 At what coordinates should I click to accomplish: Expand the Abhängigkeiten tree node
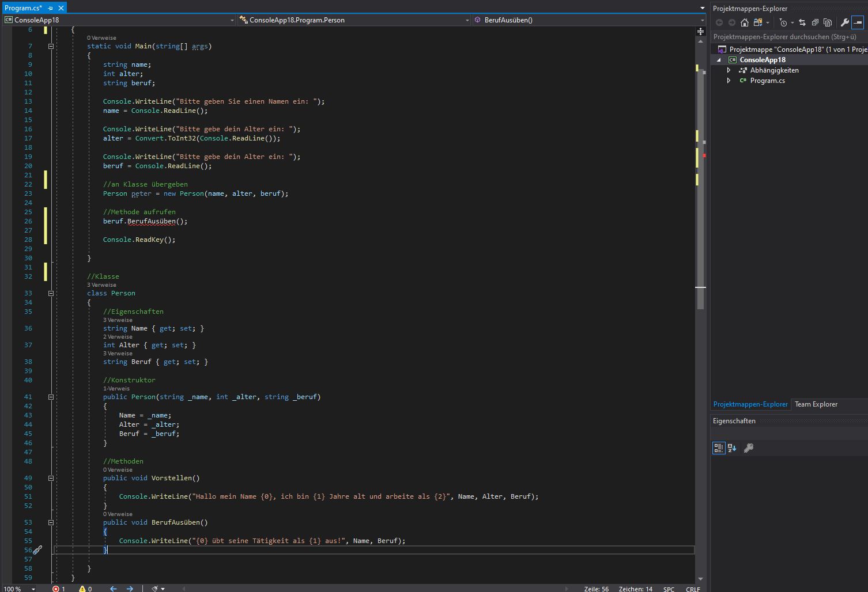pos(729,70)
